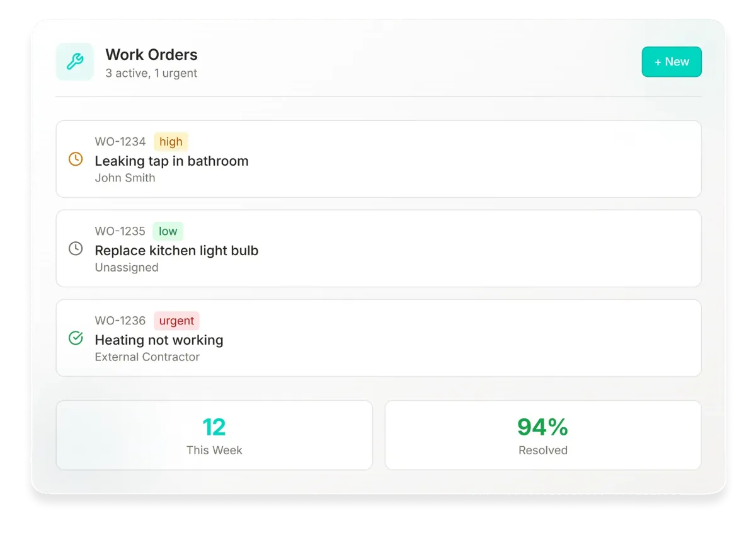Click the orange clock icon on WO-1234
The image size is (756, 533).
tap(76, 159)
